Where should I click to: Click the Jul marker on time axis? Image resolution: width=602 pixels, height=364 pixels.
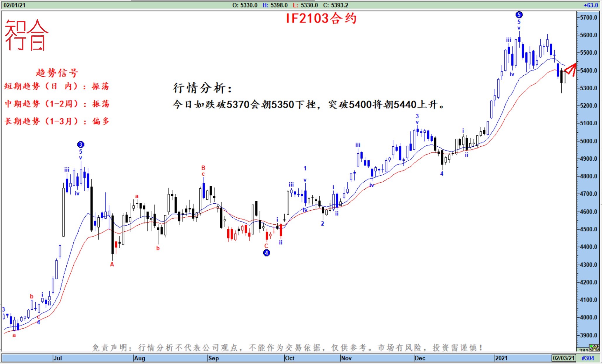pos(58,358)
